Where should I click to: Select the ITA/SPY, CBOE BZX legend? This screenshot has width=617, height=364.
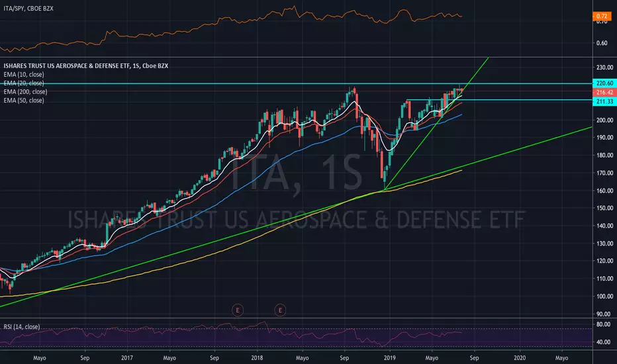(x=28, y=8)
